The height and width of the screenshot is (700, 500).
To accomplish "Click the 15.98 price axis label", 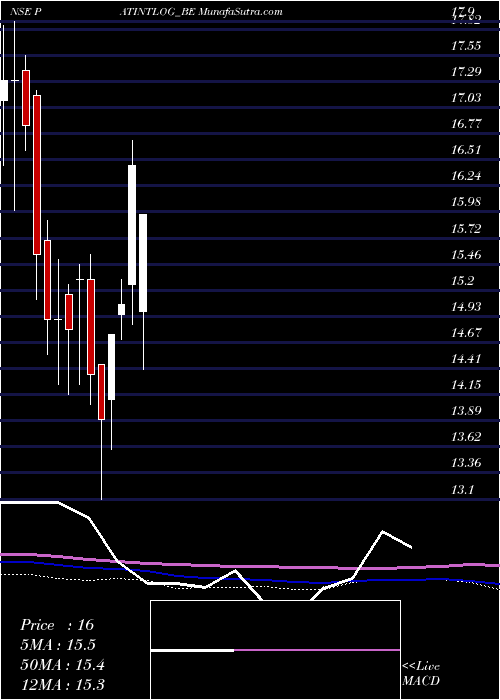I will coord(466,201).
